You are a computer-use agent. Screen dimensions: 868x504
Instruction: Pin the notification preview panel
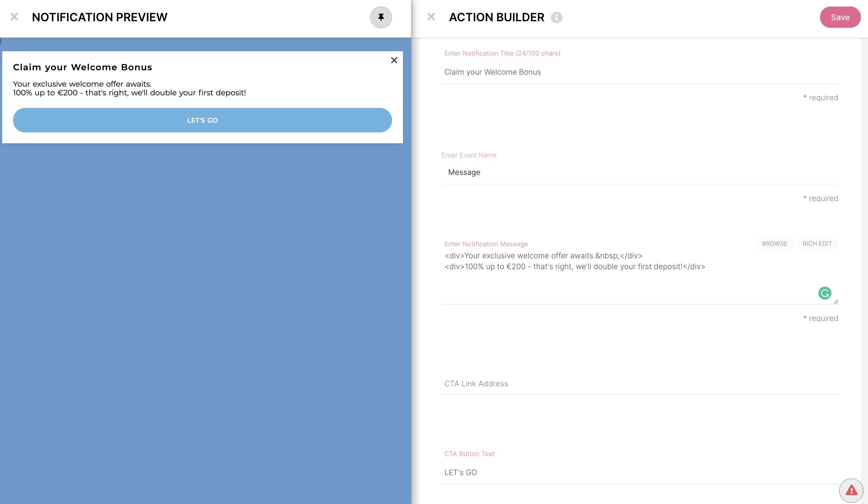[381, 17]
